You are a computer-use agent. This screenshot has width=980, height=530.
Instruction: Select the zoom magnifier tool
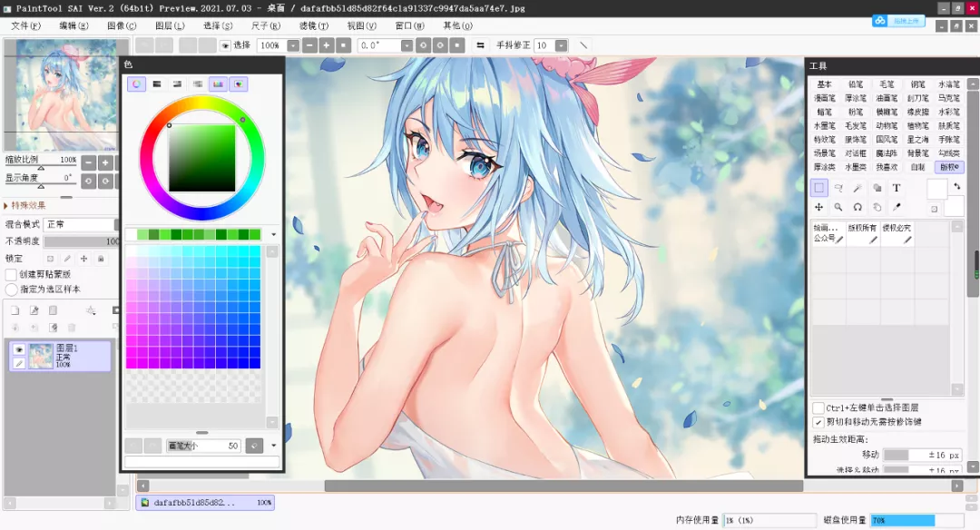838,208
